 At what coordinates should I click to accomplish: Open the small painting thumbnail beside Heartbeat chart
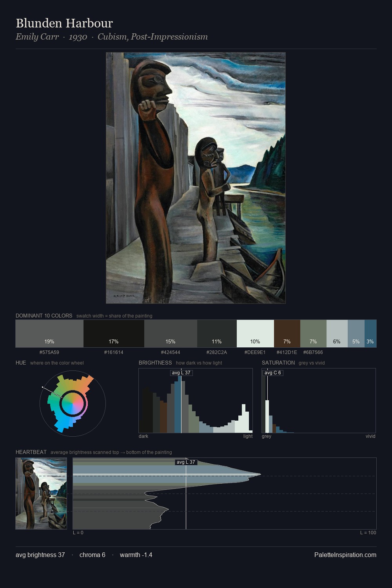[41, 494]
